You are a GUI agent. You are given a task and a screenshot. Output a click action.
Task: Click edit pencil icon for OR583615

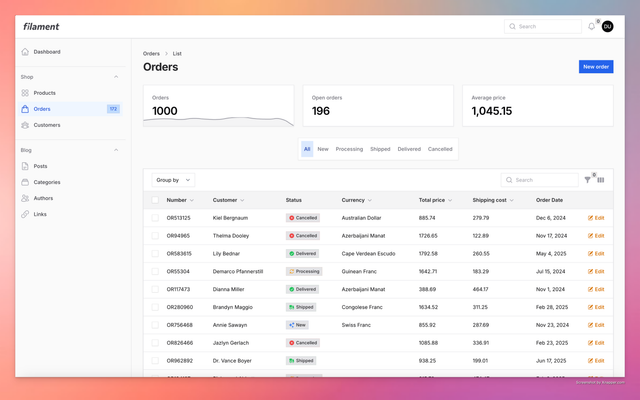[590, 253]
